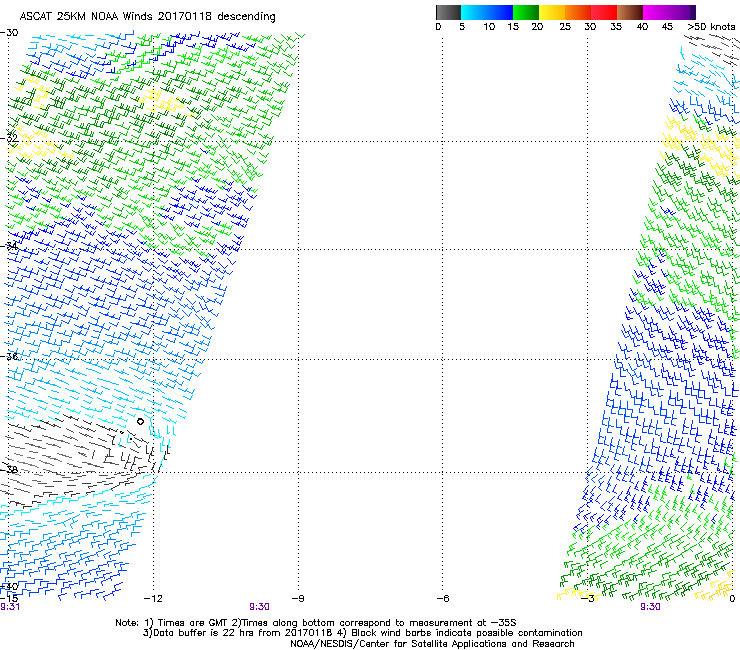Click the purple 9:30 time near -3
The width and height of the screenshot is (740, 650).
click(650, 607)
